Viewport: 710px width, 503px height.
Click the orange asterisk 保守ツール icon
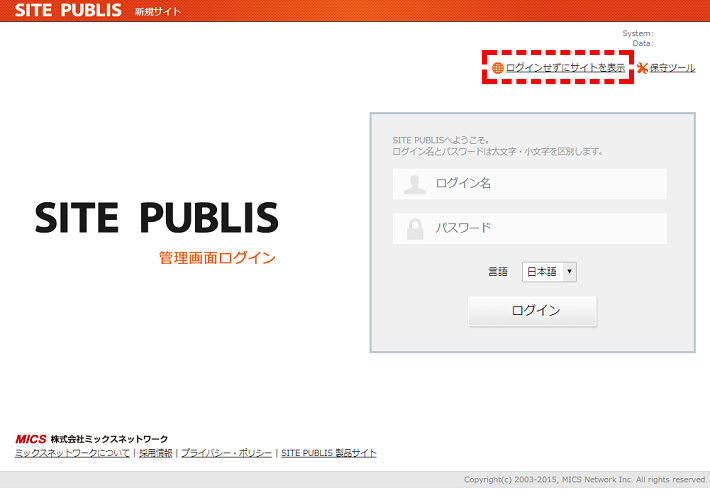pos(642,68)
